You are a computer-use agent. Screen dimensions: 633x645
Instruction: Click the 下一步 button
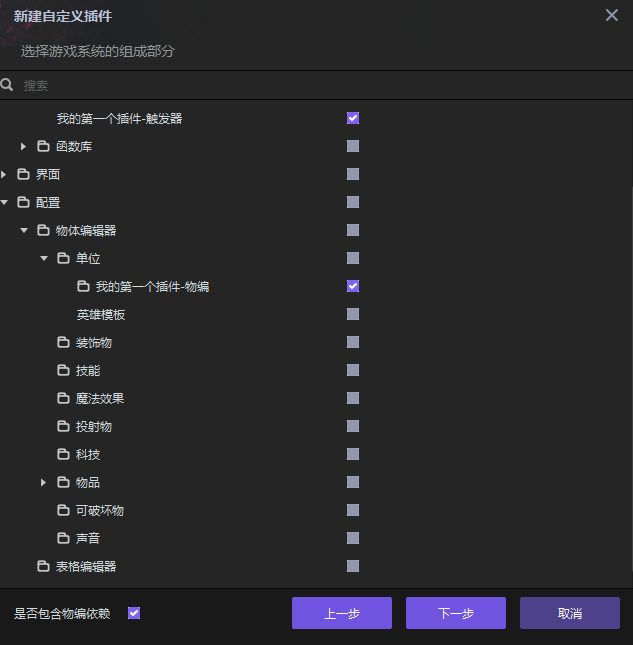(455, 613)
